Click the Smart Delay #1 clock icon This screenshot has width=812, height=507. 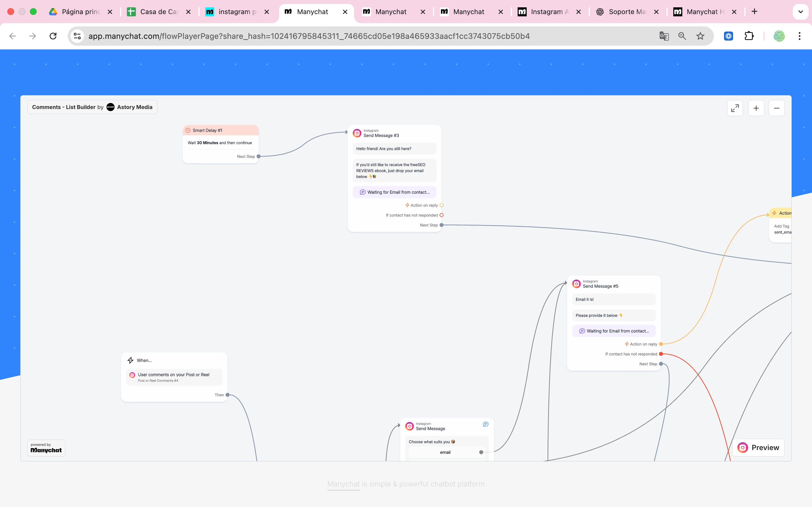(x=188, y=130)
